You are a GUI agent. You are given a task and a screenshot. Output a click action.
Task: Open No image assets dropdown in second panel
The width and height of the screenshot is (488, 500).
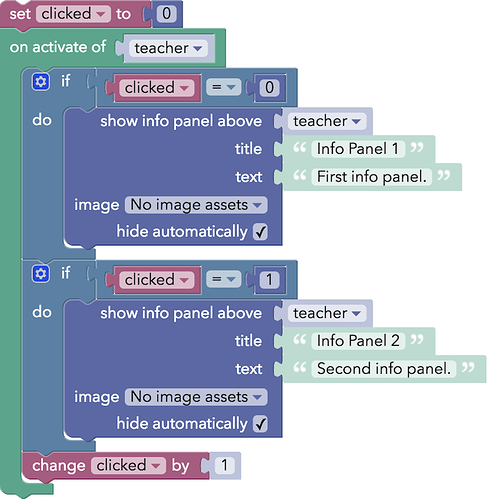pos(196,397)
